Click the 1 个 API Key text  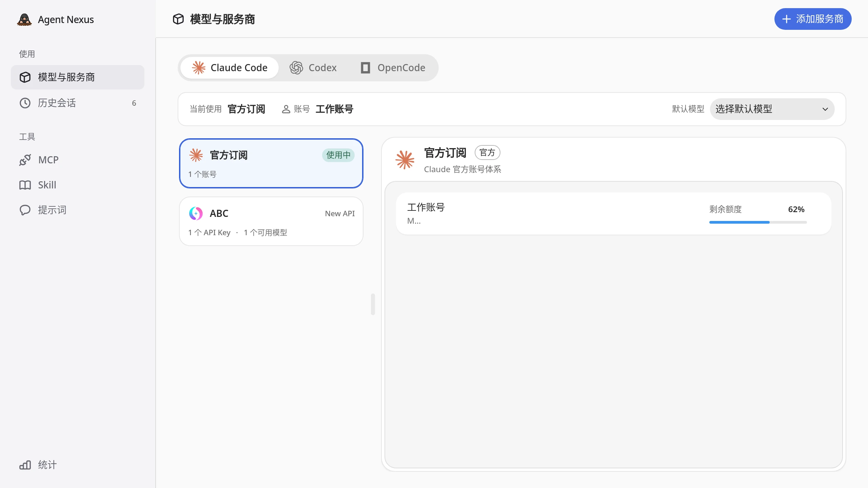tap(209, 232)
